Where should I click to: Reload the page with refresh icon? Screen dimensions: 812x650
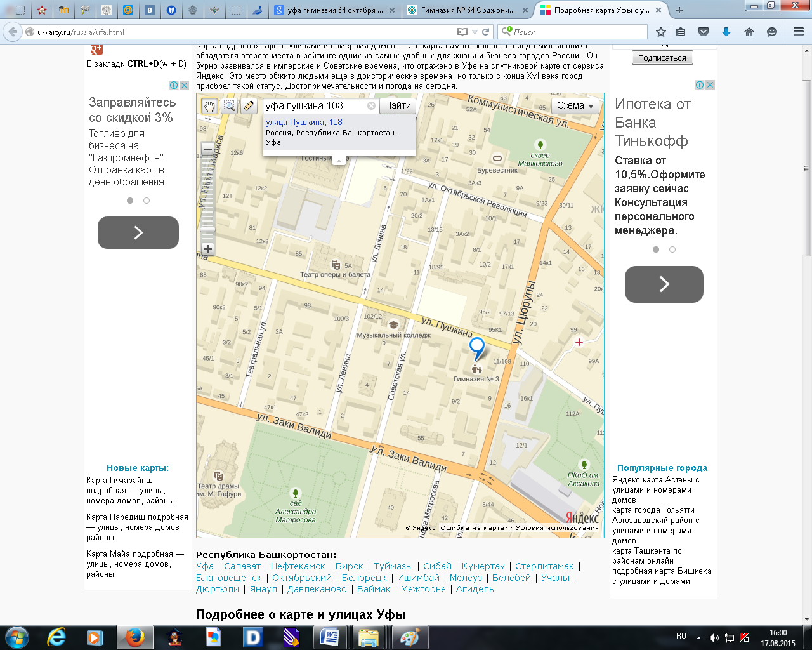click(x=485, y=32)
